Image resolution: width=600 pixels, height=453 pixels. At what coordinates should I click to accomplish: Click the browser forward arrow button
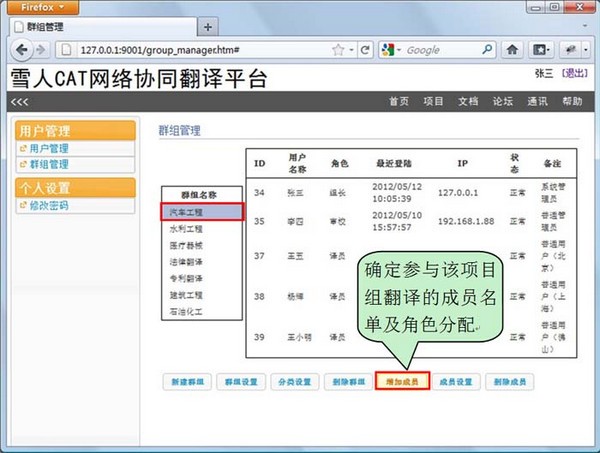pyautogui.click(x=42, y=50)
